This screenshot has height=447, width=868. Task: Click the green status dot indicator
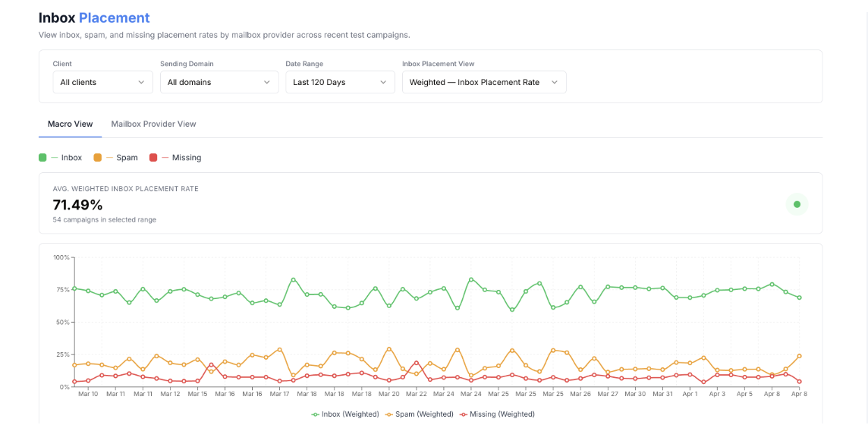797,204
